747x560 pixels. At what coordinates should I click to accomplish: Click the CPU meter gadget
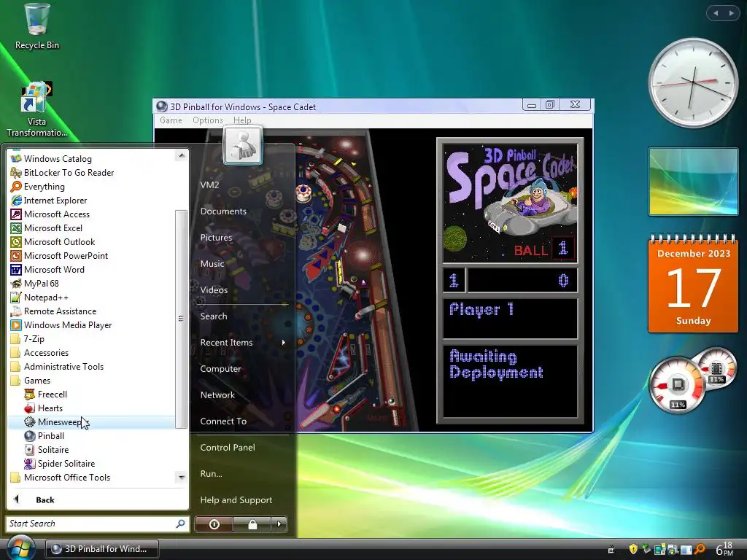pos(678,385)
